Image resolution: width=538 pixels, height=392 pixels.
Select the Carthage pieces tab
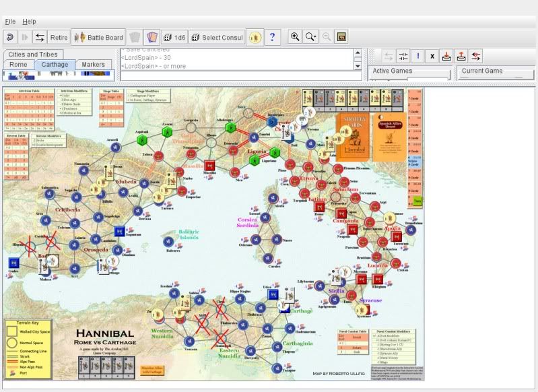[x=55, y=64]
